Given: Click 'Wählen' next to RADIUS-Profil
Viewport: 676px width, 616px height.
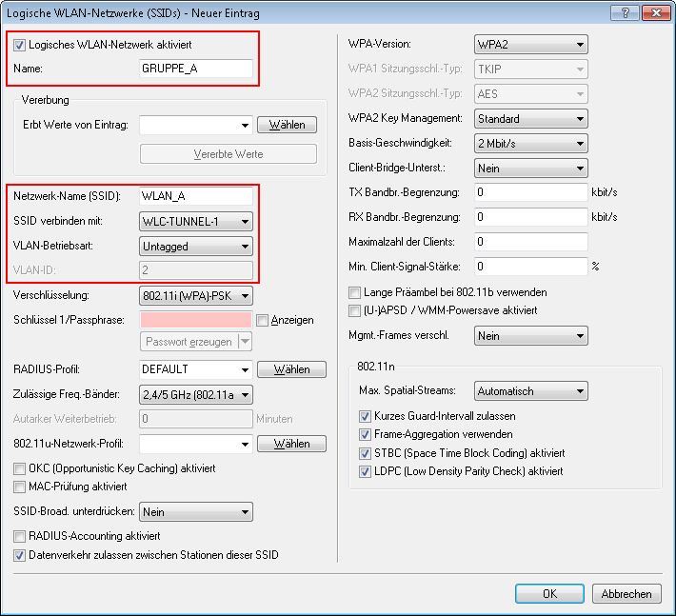Looking at the screenshot, I should [x=291, y=369].
